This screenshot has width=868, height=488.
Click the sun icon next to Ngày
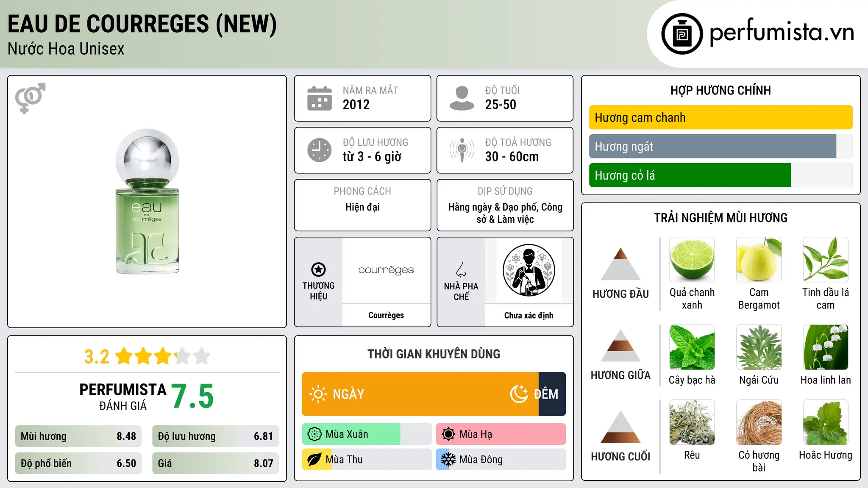(318, 394)
